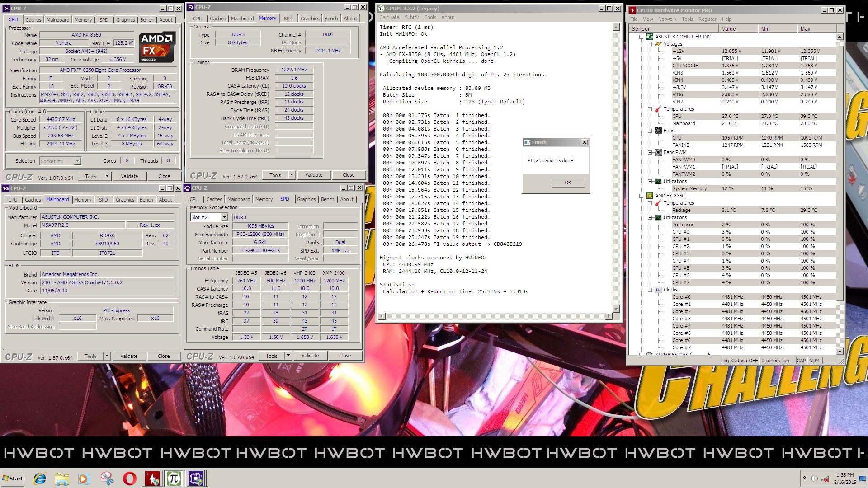Click Close button in CPU-Z Memory window
Image resolution: width=868 pixels, height=488 pixels.
pyautogui.click(x=349, y=175)
